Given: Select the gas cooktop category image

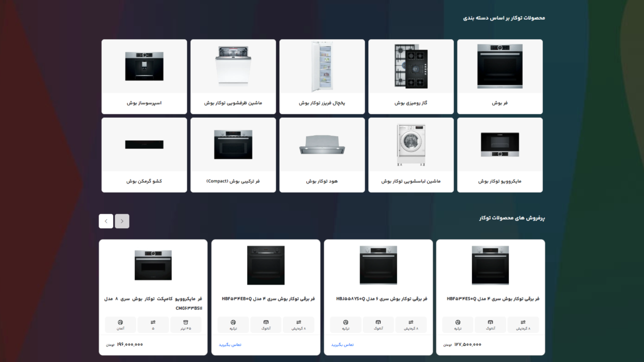Looking at the screenshot, I should [x=411, y=66].
